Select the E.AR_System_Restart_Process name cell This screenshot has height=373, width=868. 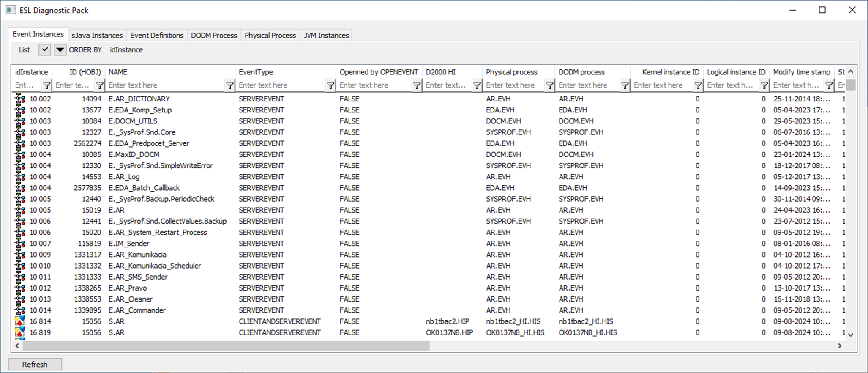tap(158, 233)
